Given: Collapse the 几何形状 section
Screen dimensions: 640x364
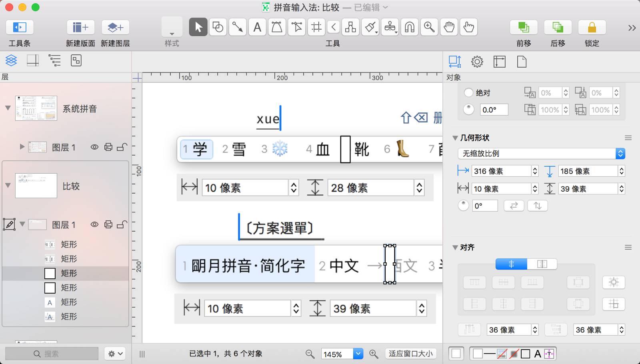Looking at the screenshot, I should click(x=455, y=138).
